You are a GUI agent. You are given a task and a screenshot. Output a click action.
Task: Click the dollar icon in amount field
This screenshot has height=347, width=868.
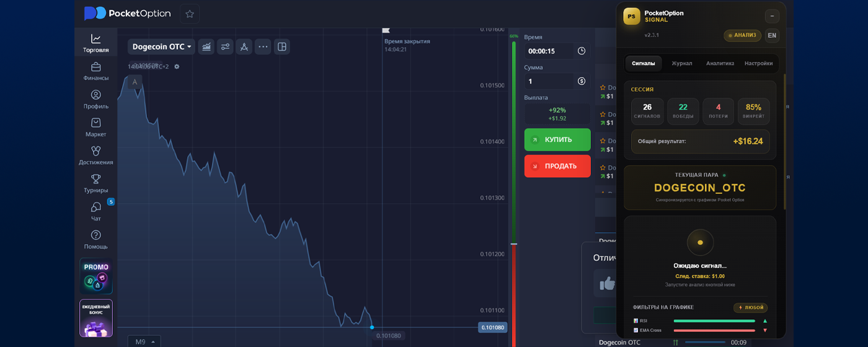coord(582,81)
